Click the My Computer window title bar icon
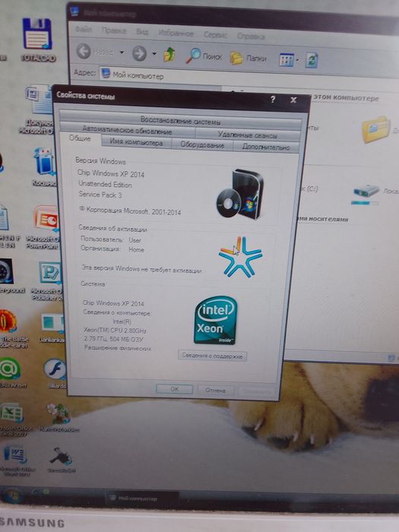This screenshot has width=399, height=532. tap(74, 12)
